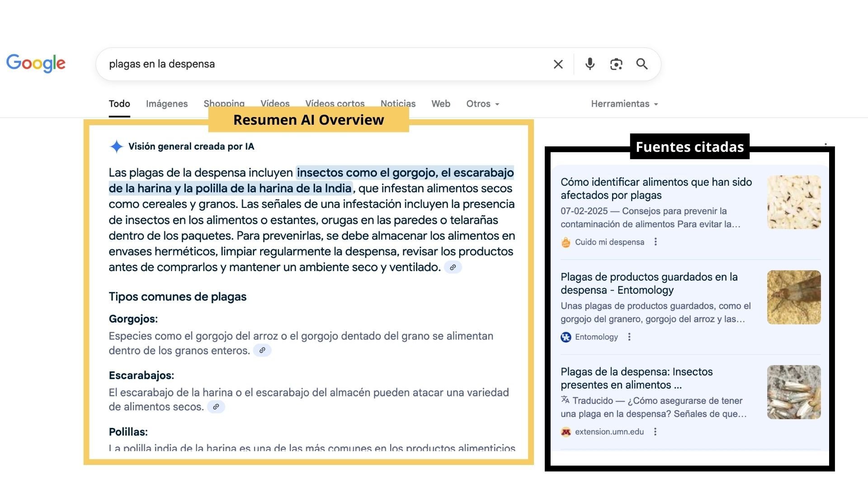
Task: Switch to Imágenes tab
Action: pyautogui.click(x=167, y=104)
